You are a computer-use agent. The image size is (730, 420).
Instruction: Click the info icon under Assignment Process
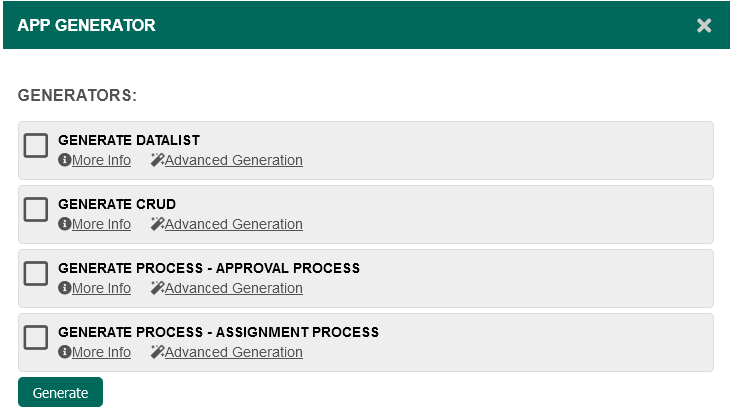[x=64, y=353]
